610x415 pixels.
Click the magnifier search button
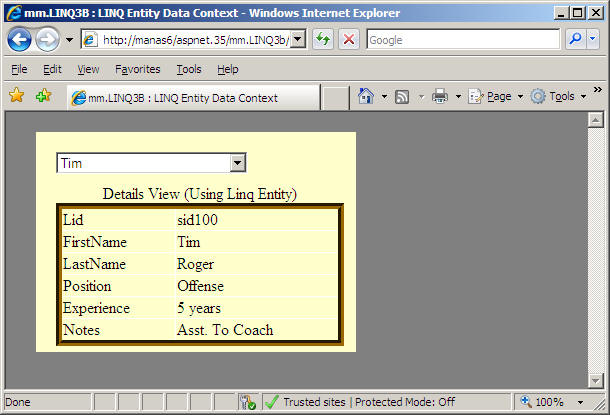[575, 39]
